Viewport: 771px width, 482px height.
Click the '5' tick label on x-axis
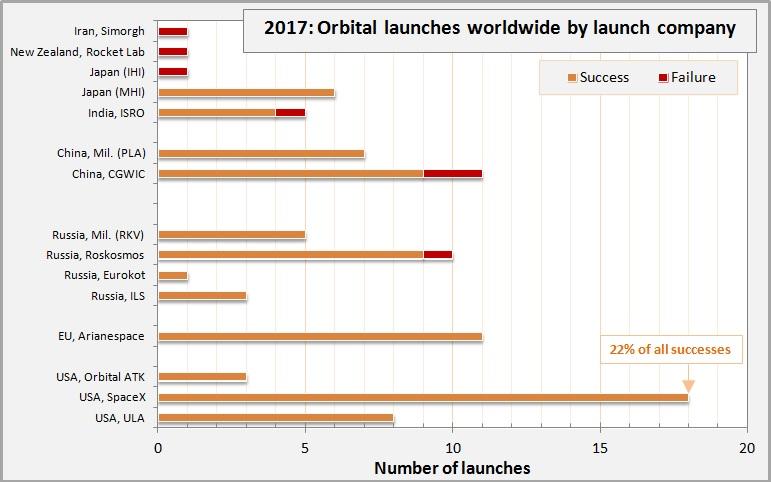[305, 449]
